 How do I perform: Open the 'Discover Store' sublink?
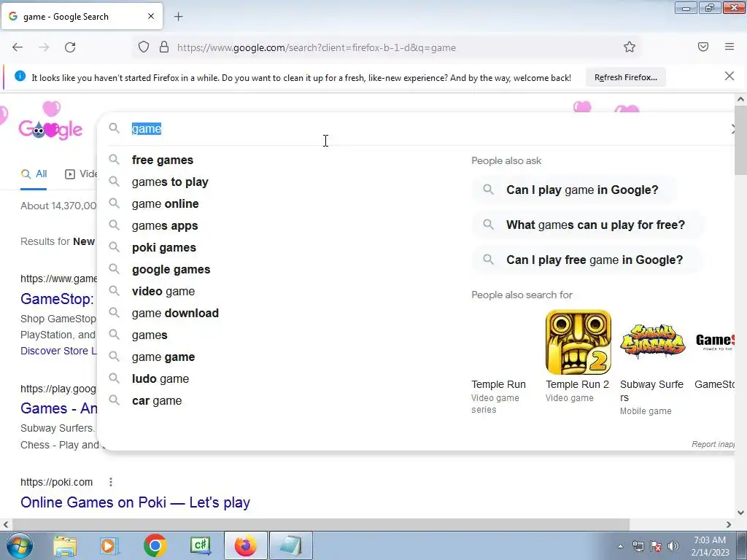pyautogui.click(x=58, y=351)
